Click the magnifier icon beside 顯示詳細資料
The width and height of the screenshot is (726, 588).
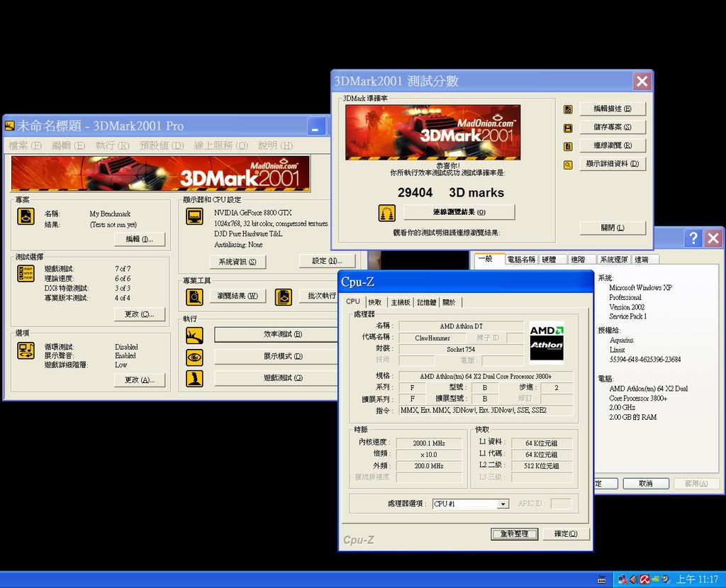point(568,165)
